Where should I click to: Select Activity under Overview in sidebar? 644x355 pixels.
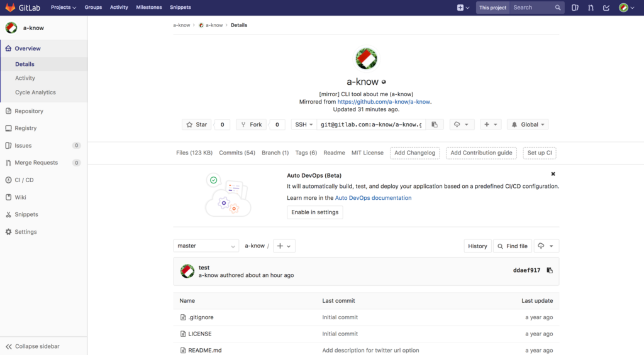point(25,78)
